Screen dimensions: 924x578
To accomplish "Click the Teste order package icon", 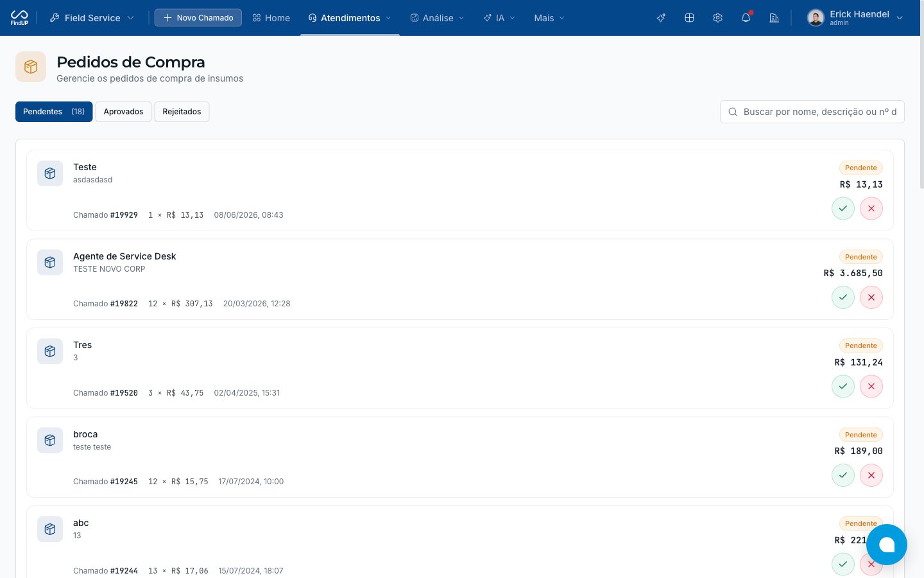I will [x=50, y=173].
